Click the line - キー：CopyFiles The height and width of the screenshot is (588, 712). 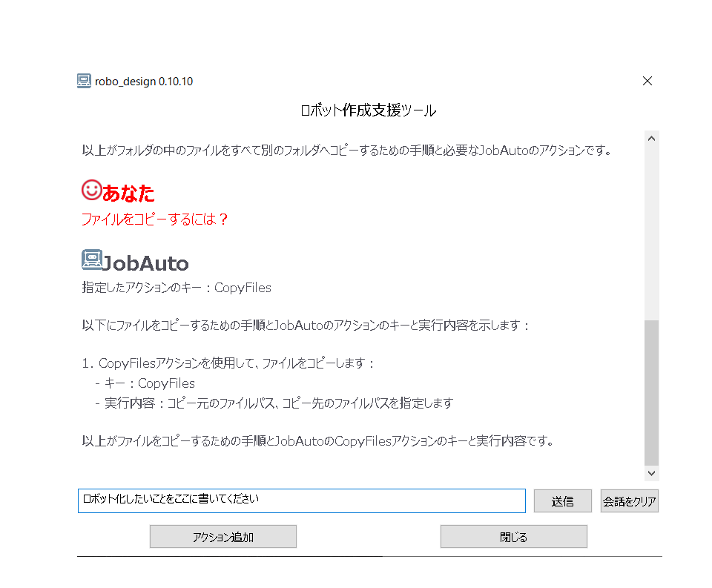[x=145, y=383]
